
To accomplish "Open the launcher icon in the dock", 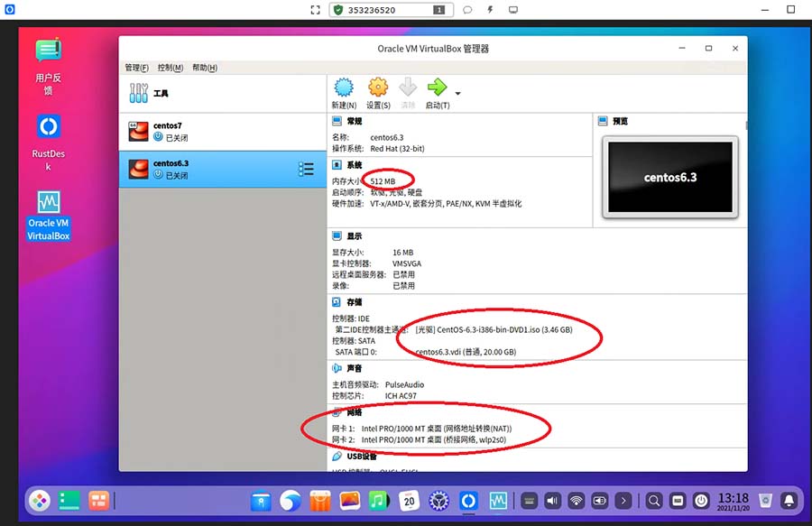I will 40,501.
